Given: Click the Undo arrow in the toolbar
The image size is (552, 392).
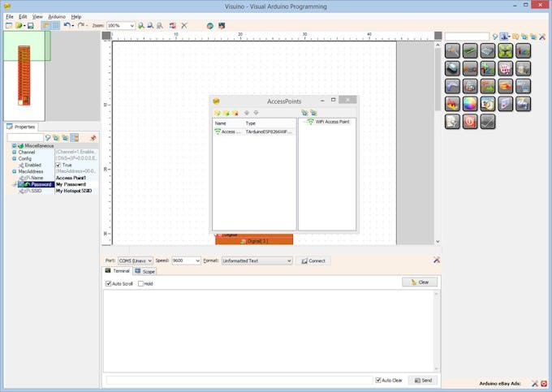Looking at the screenshot, I should click(x=67, y=26).
